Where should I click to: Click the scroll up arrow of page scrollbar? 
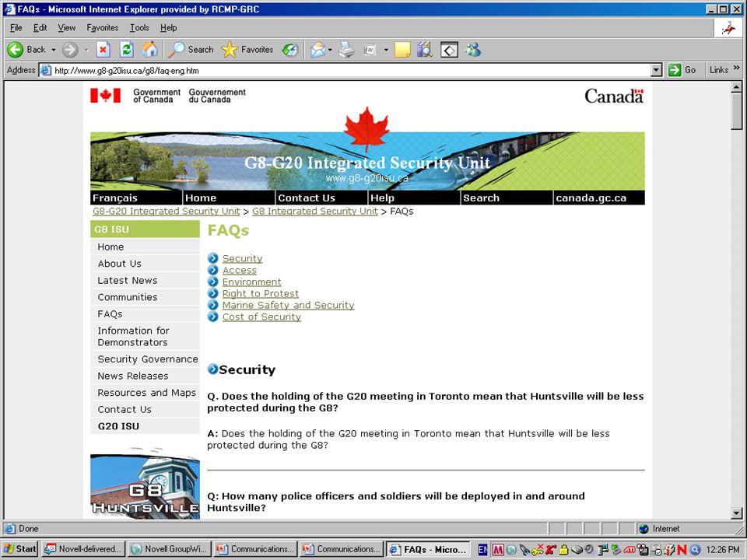[x=737, y=86]
